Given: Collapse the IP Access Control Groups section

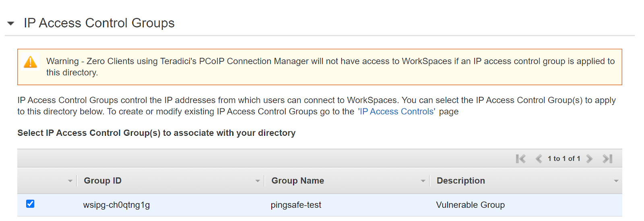Looking at the screenshot, I should click(x=11, y=23).
